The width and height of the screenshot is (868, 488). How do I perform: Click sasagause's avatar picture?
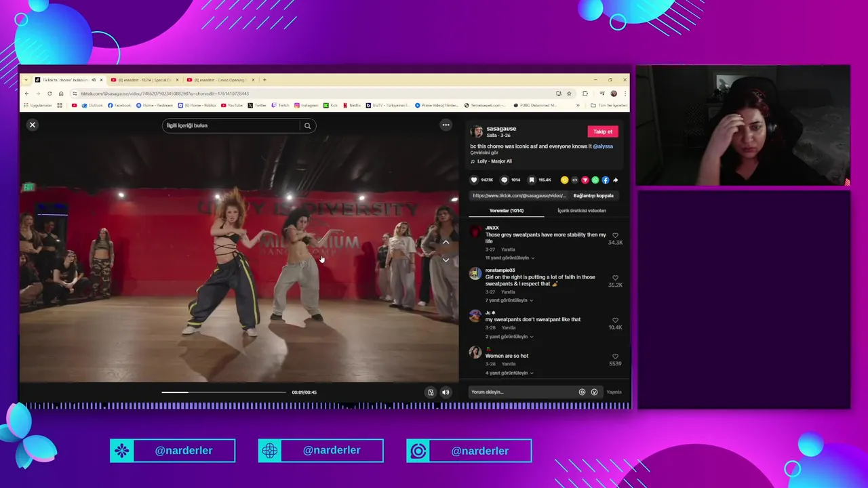[477, 131]
